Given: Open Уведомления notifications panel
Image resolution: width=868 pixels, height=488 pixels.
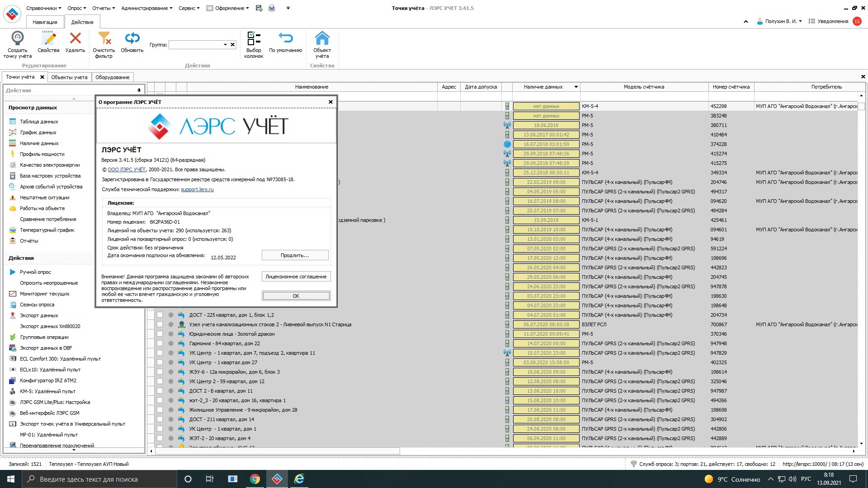Looking at the screenshot, I should [835, 21].
